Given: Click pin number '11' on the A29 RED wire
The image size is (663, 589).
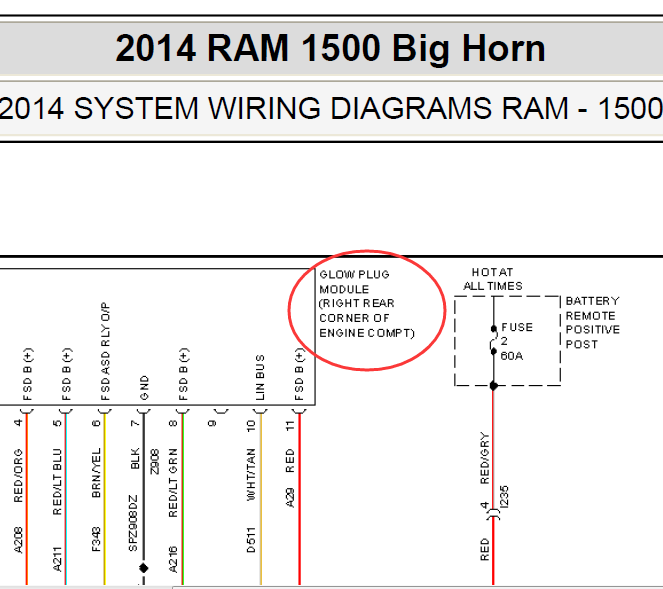Looking at the screenshot, I should click(x=290, y=425).
